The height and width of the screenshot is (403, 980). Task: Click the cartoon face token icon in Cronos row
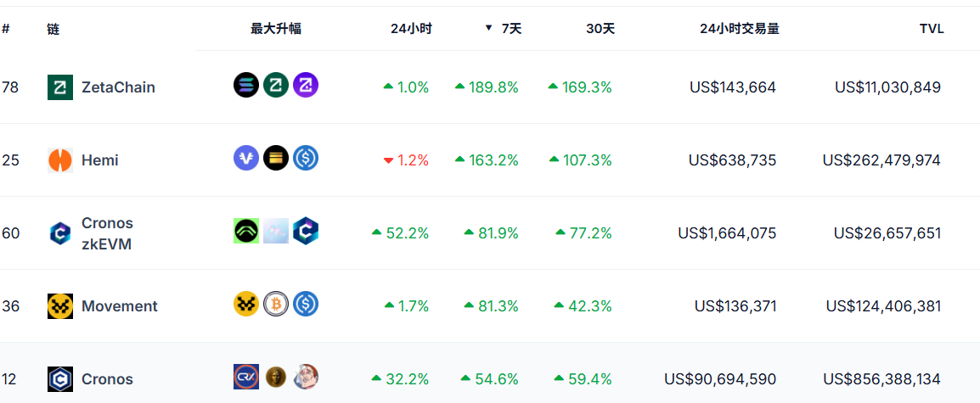[x=306, y=377]
